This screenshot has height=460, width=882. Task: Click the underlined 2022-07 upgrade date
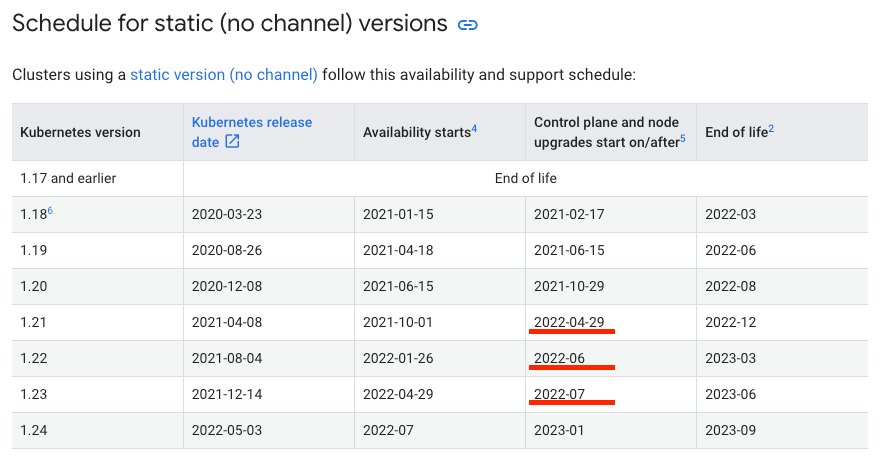(x=559, y=394)
